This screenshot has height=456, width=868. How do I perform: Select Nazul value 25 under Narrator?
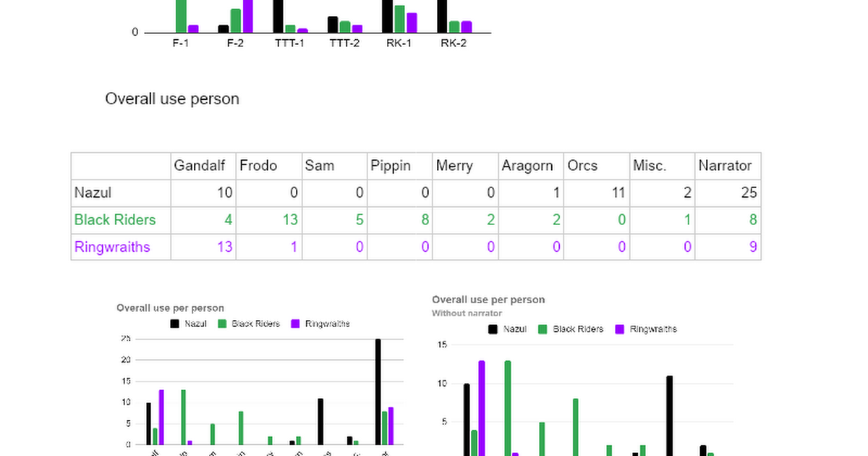point(728,193)
